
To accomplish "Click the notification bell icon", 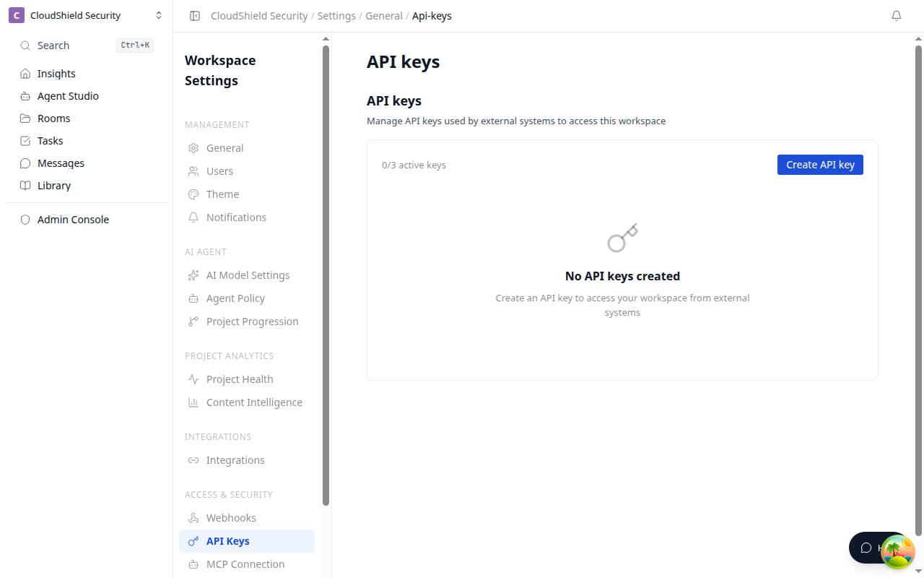I will click(x=897, y=16).
